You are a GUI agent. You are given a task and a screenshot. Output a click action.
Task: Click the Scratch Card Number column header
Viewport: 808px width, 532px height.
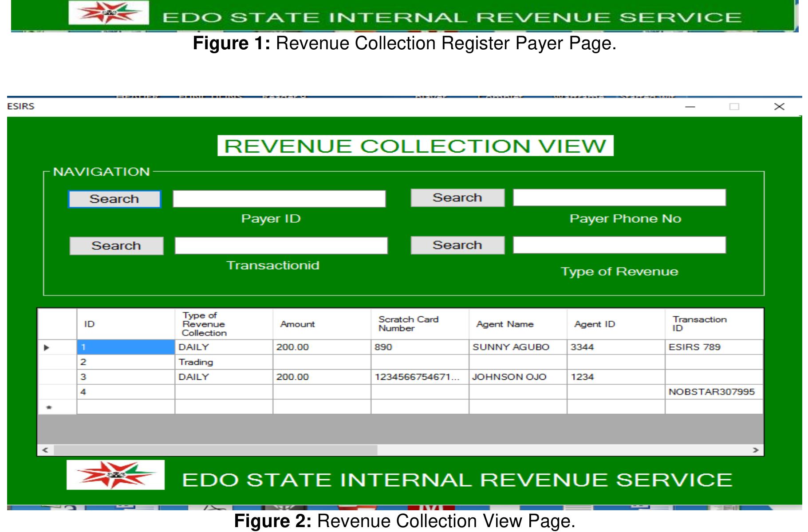click(x=420, y=324)
